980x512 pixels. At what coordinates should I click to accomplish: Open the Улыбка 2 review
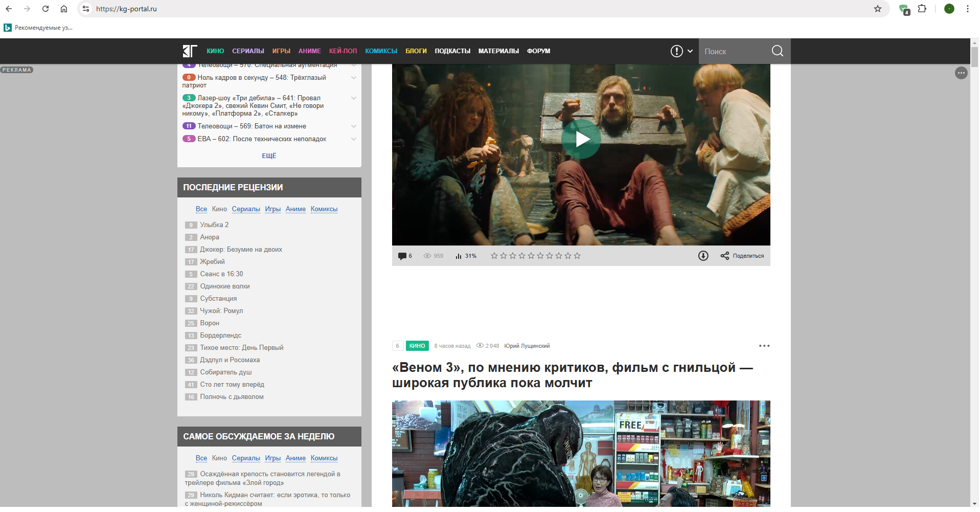coord(214,225)
